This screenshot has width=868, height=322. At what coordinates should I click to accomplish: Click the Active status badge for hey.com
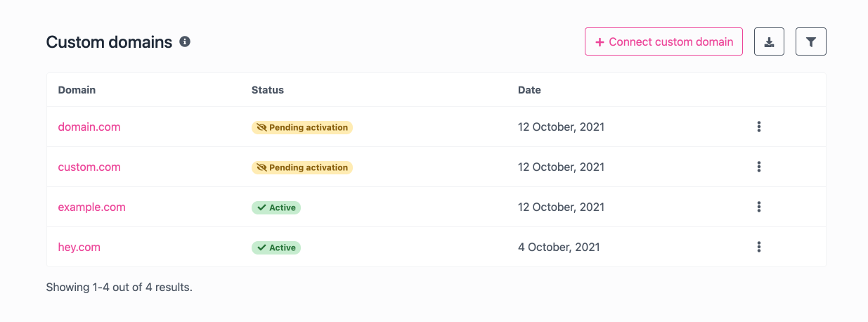point(276,247)
